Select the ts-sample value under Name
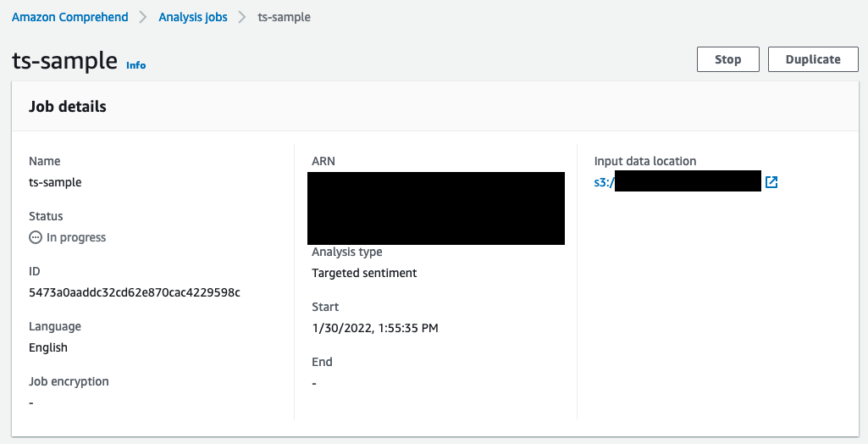The height and width of the screenshot is (444, 868). [55, 182]
